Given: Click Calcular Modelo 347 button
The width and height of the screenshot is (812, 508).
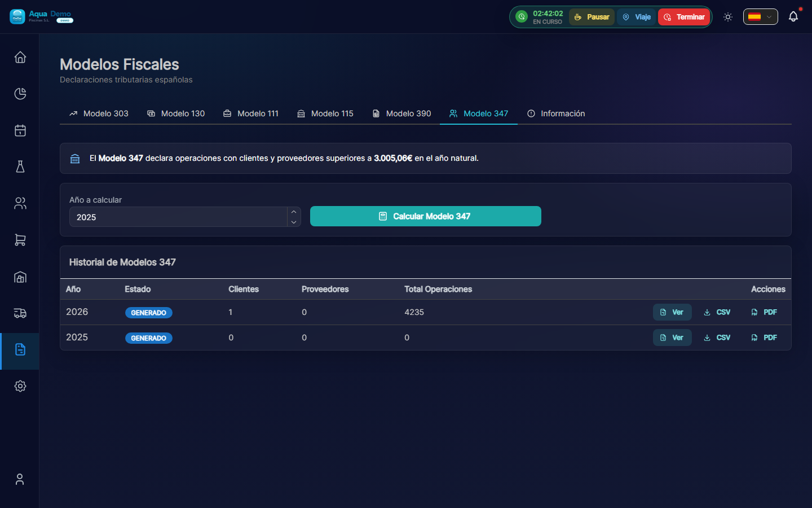Looking at the screenshot, I should coord(426,216).
